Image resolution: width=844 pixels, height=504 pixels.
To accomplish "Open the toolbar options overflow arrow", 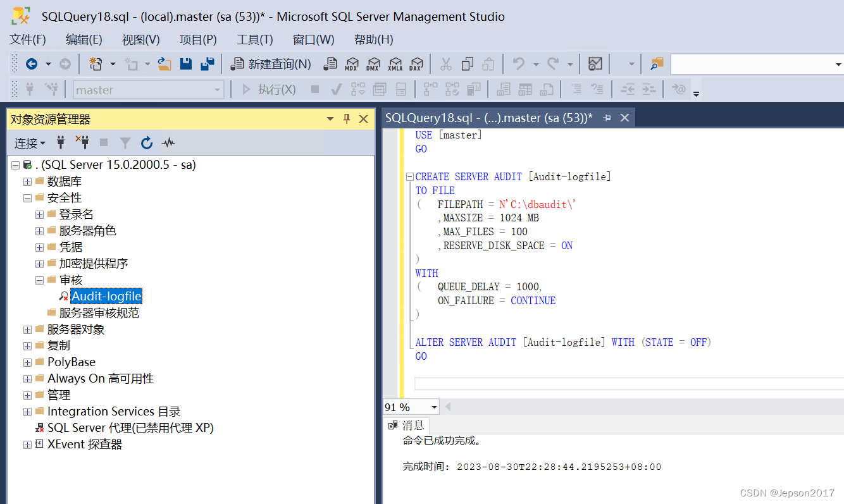I will point(697,94).
